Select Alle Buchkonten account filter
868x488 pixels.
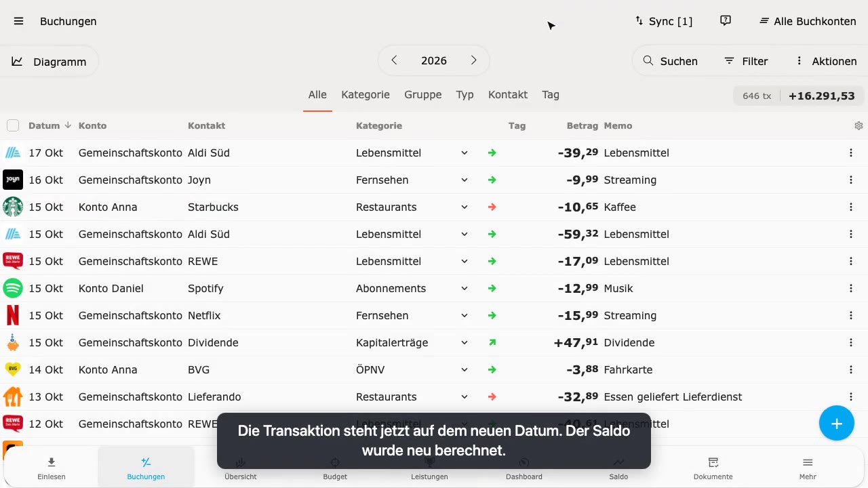point(807,21)
